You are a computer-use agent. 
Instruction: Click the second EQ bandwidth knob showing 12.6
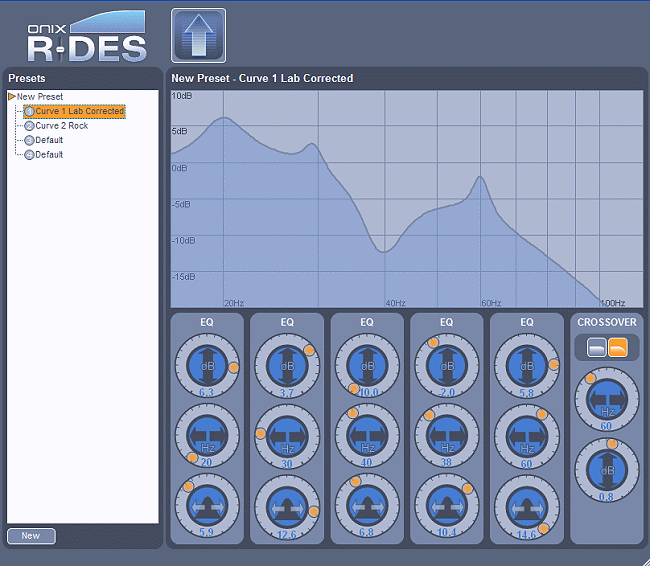pos(287,507)
